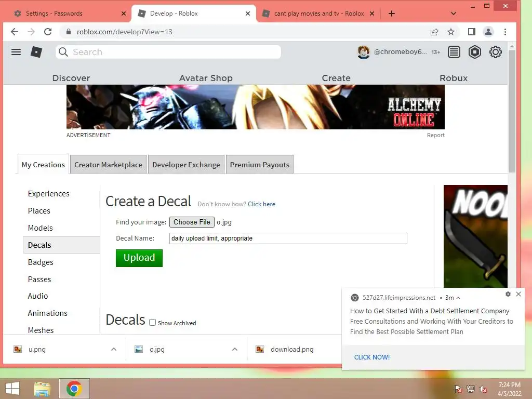The image size is (532, 399).
Task: Open the Robux hexagon icon
Action: [x=475, y=52]
